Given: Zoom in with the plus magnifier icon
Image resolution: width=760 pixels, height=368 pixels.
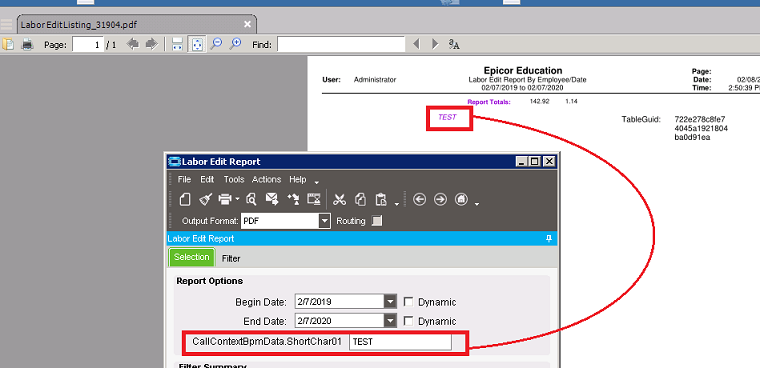Looking at the screenshot, I should [x=236, y=44].
